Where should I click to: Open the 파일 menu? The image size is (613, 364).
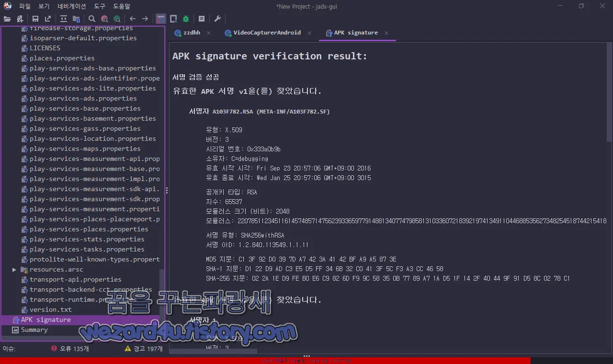point(25,6)
